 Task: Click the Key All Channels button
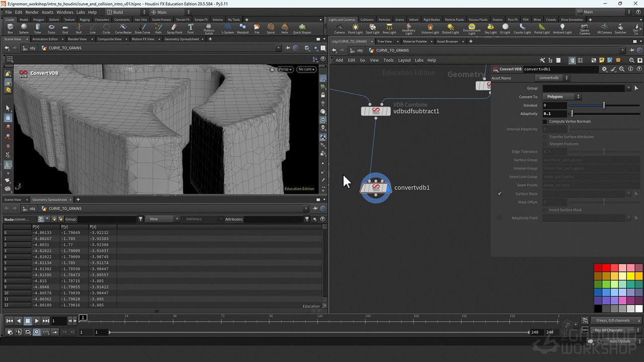click(x=609, y=330)
